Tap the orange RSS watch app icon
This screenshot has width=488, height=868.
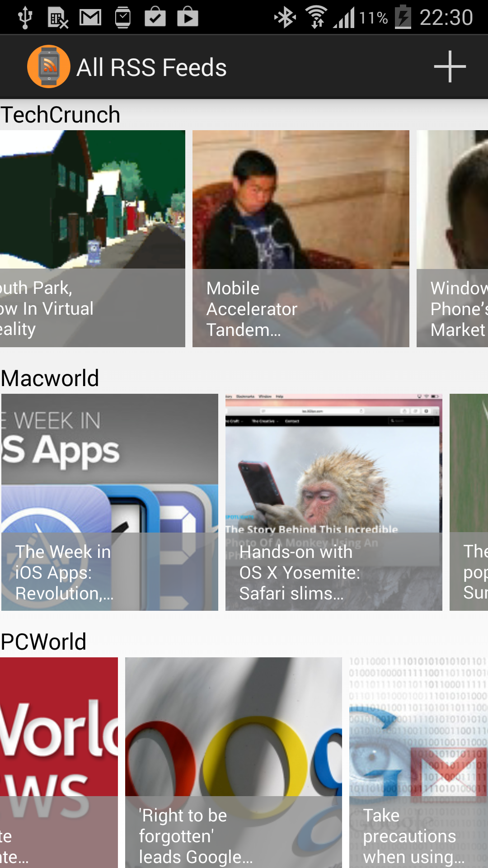pyautogui.click(x=49, y=66)
